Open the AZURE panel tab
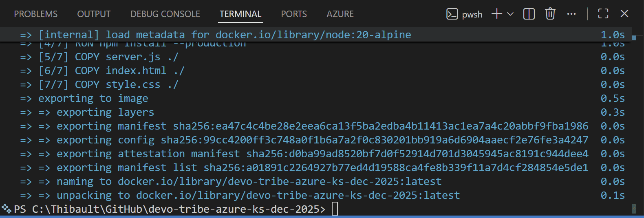Screen dimensions: 644x218 (340, 14)
